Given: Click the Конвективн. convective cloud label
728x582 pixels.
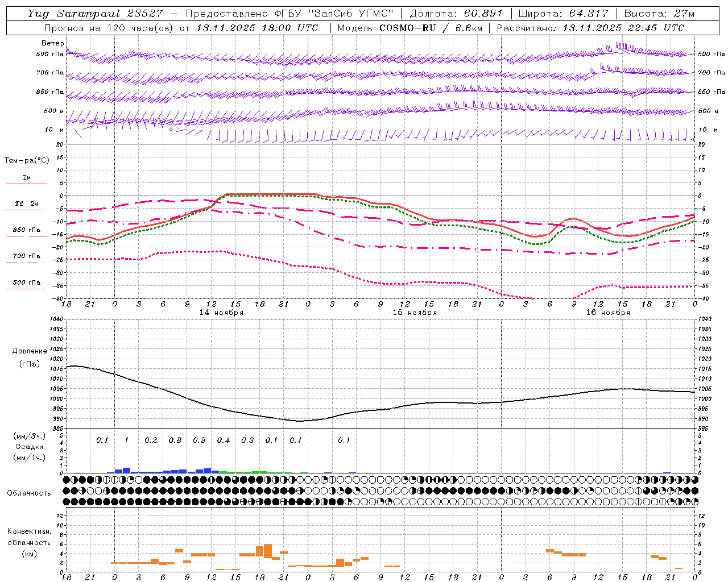Looking at the screenshot, I should tap(29, 531).
